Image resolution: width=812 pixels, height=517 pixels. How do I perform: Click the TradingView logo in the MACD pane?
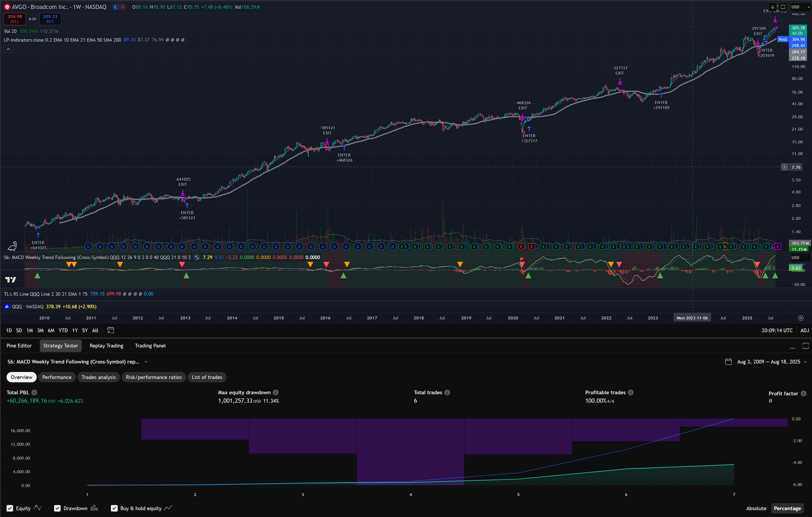coord(11,279)
